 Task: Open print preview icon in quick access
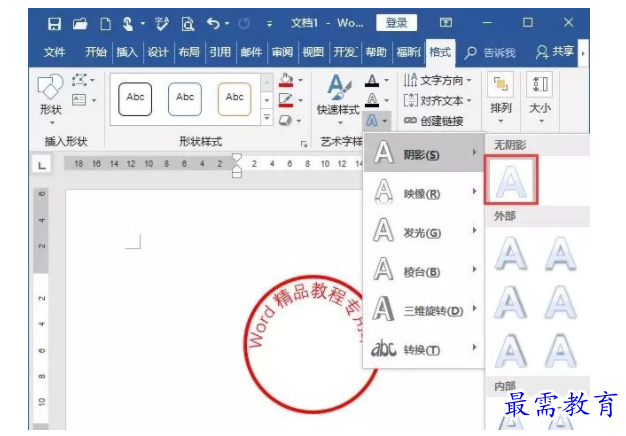(188, 24)
